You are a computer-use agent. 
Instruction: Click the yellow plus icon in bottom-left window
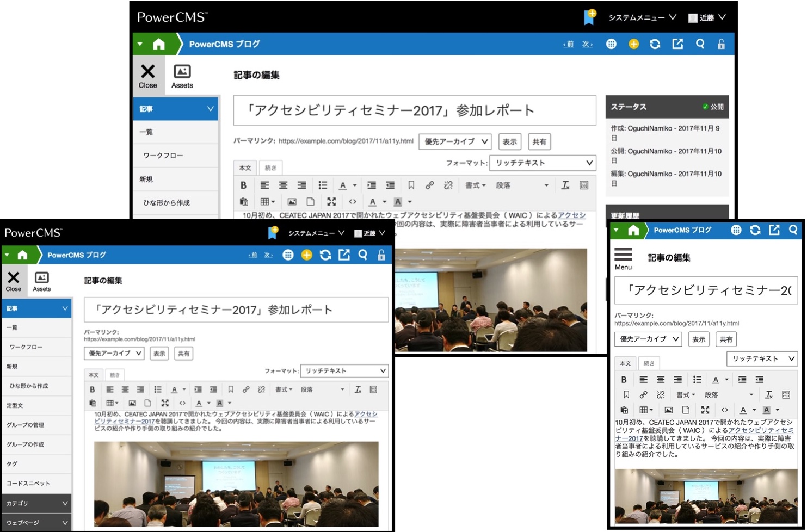(307, 255)
